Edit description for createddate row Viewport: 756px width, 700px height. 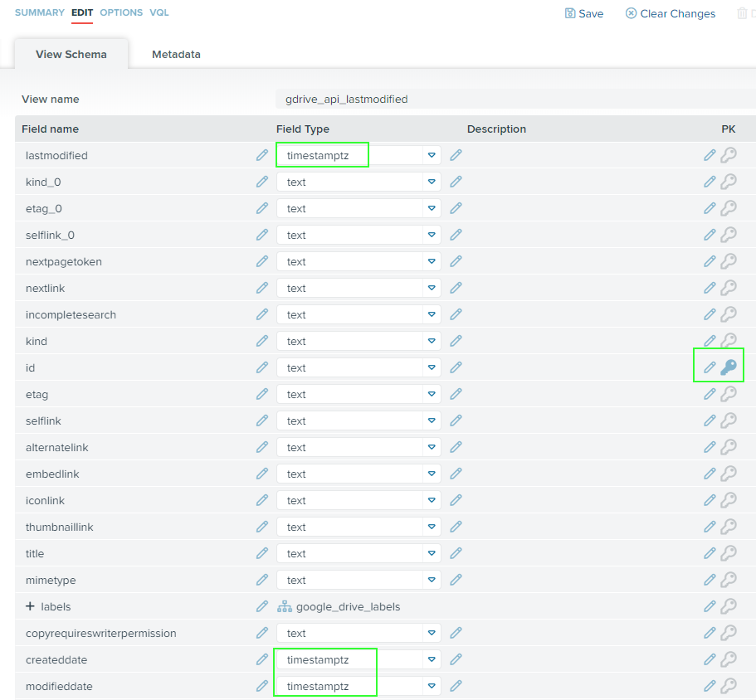coord(710,659)
